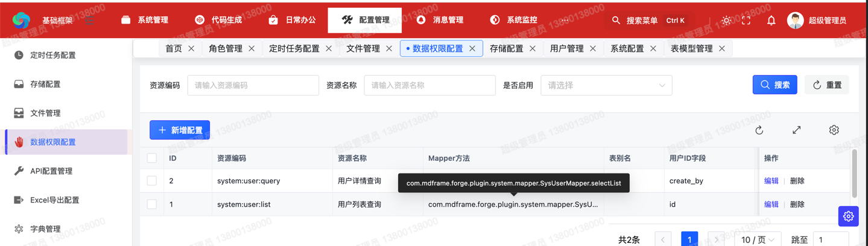Show more menus via the ellipsis icon

[564, 21]
